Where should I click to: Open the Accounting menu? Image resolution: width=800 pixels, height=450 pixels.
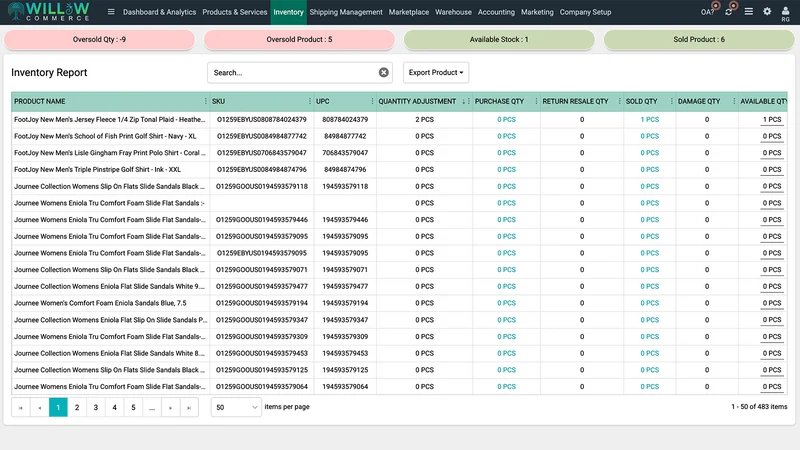click(x=496, y=12)
